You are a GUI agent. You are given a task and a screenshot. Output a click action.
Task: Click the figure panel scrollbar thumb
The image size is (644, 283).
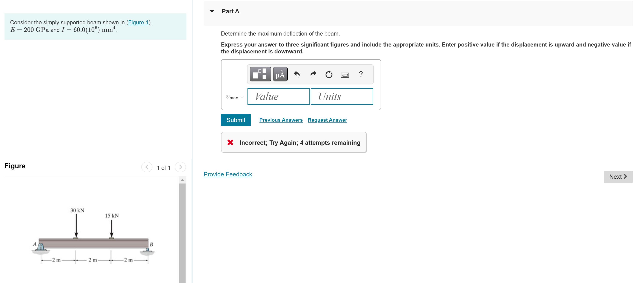[x=182, y=233]
